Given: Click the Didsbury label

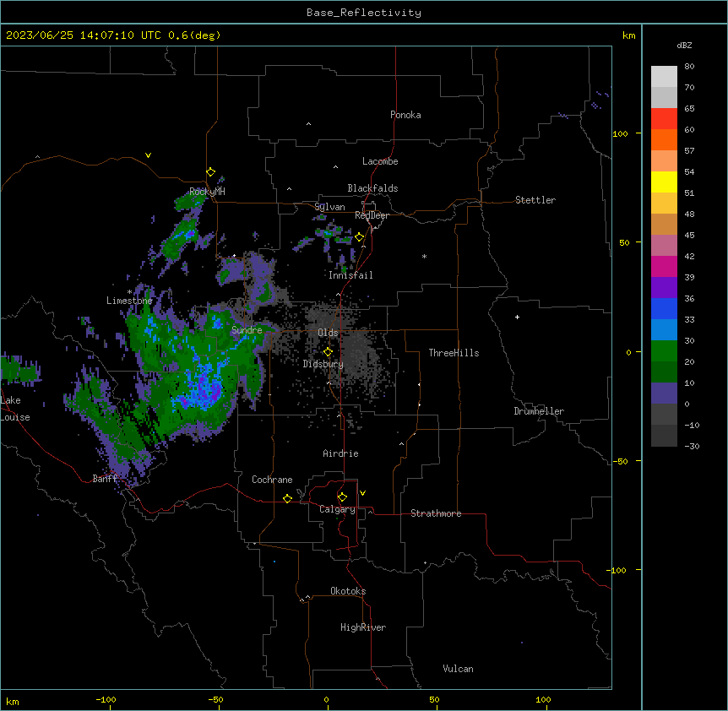Looking at the screenshot, I should 323,364.
